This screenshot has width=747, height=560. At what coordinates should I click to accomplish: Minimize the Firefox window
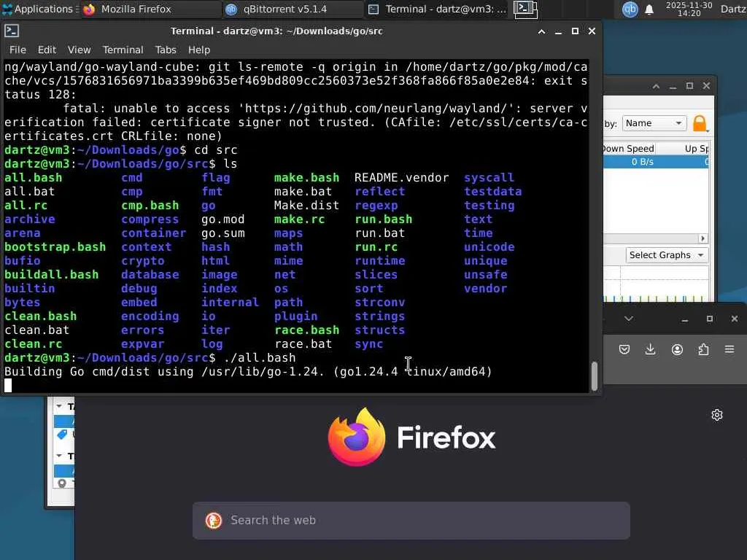(x=684, y=319)
